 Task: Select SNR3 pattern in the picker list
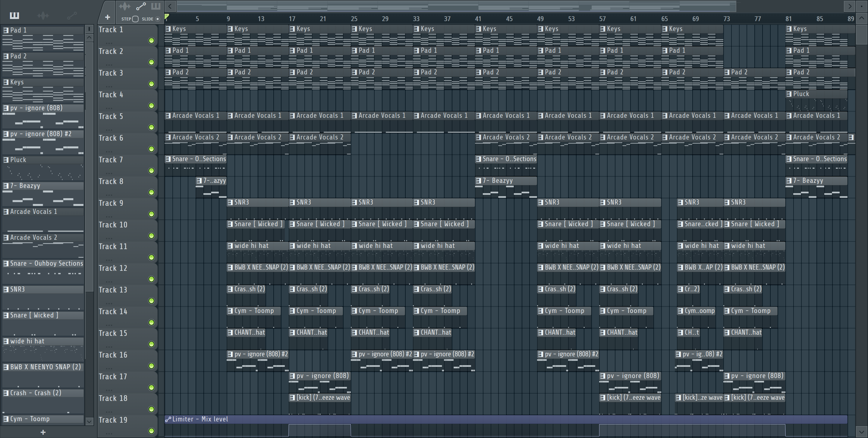pyautogui.click(x=17, y=289)
